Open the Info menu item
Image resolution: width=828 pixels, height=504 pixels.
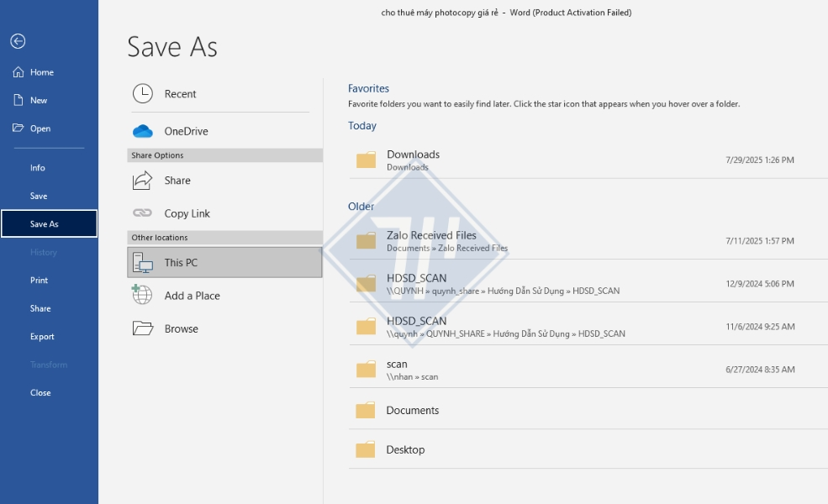[x=38, y=168]
